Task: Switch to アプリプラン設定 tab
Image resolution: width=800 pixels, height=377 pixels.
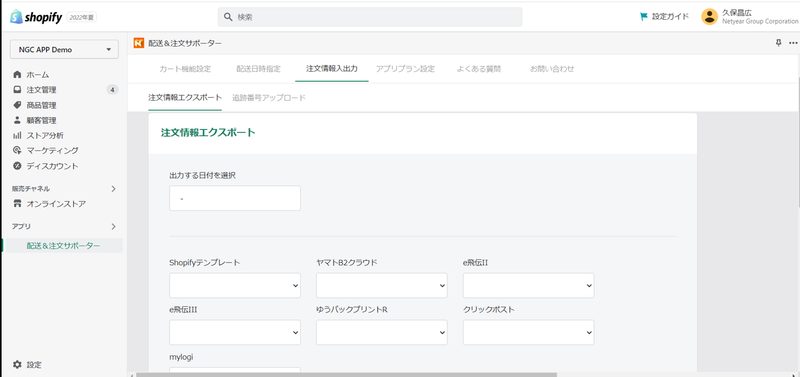Action: (x=405, y=69)
